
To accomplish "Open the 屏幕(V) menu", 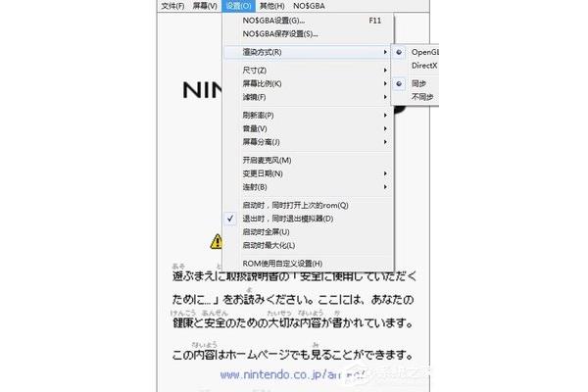I will coord(205,6).
